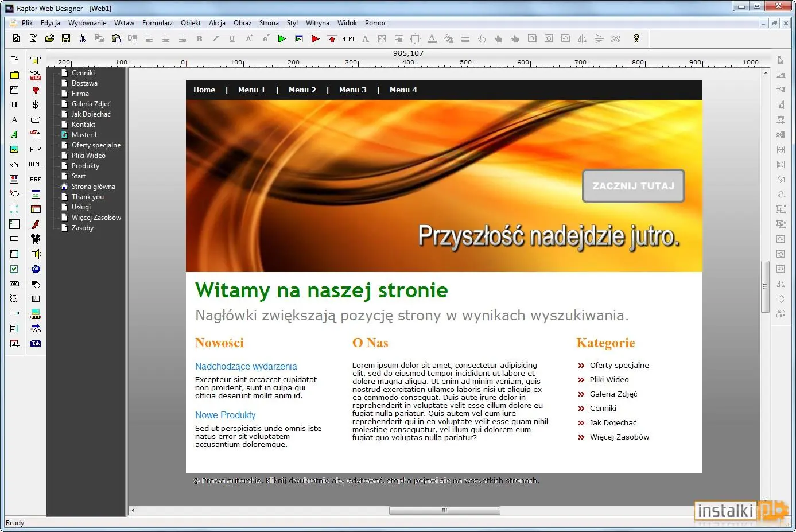
Task: Select the calendar table tool
Action: (36, 209)
